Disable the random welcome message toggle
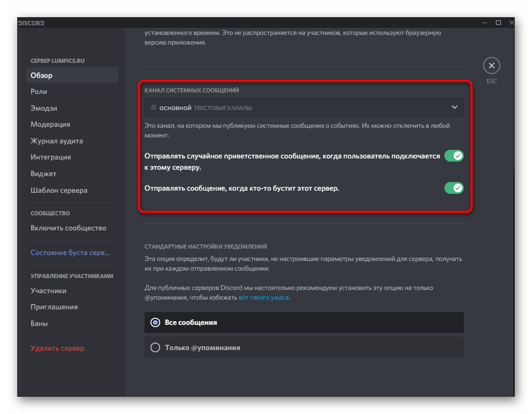Viewport: 532px width, 414px height. [x=454, y=156]
